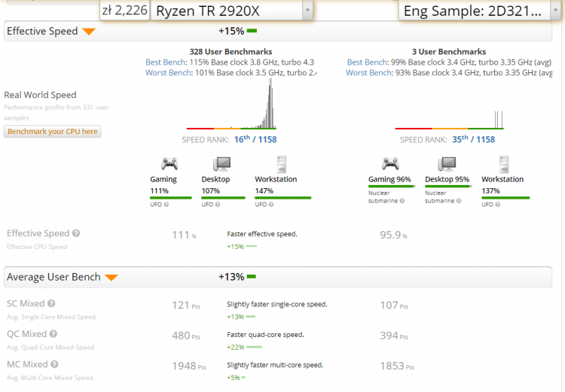This screenshot has width=565, height=392.
Task: Click the Desktop monitor icon showing 95%
Action: point(447,163)
